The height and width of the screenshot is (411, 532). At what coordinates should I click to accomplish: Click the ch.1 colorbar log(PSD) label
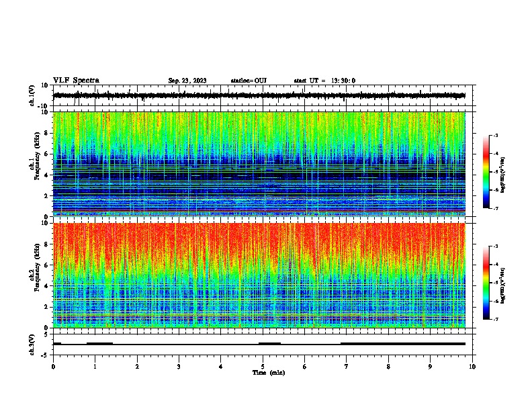click(x=503, y=175)
